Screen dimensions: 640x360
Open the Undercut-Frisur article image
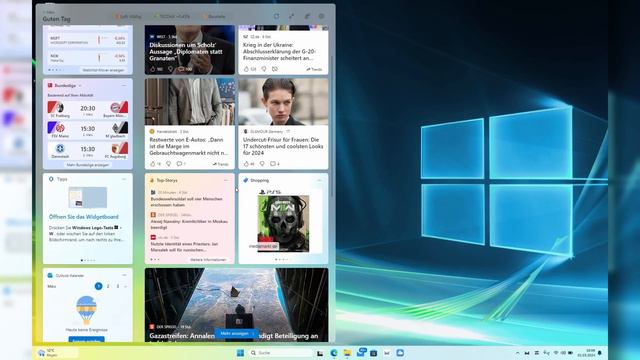coord(283,102)
